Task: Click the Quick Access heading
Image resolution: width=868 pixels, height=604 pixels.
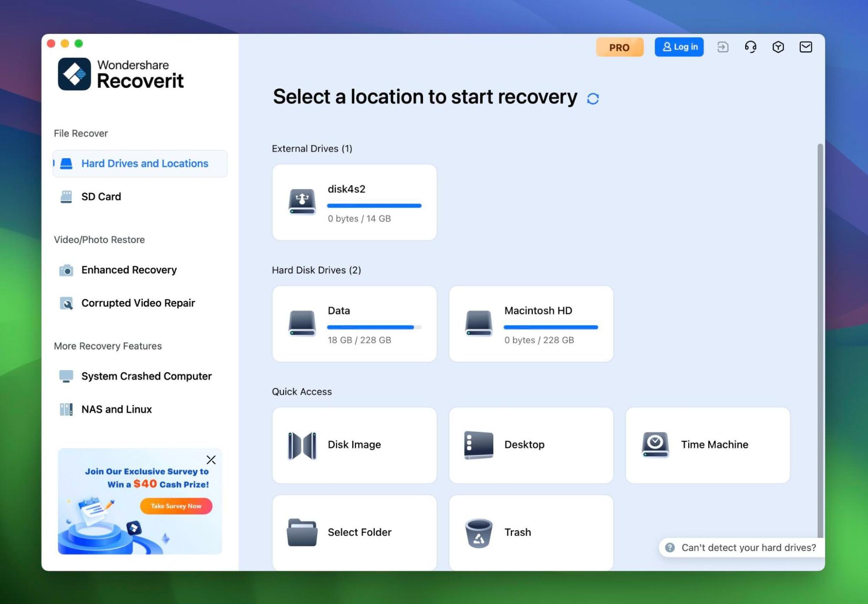Action: pos(302,392)
